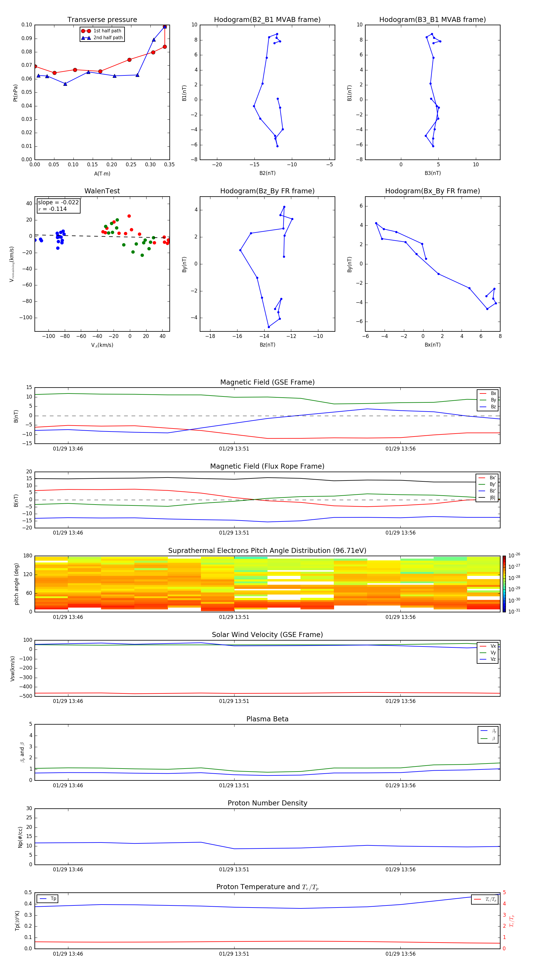Click 'Hodogram(B3_B1 MVAB frame)' title
The height and width of the screenshot is (980, 535).
pyautogui.click(x=432, y=20)
